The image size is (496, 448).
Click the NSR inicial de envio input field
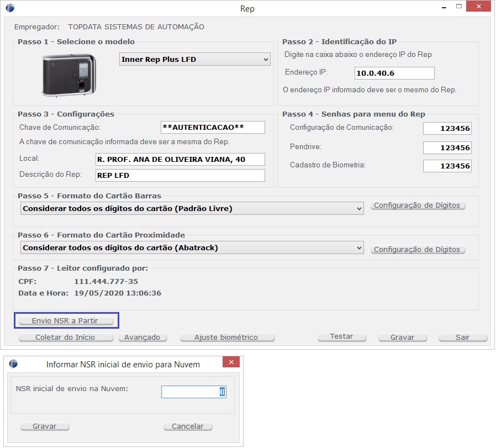tap(193, 392)
